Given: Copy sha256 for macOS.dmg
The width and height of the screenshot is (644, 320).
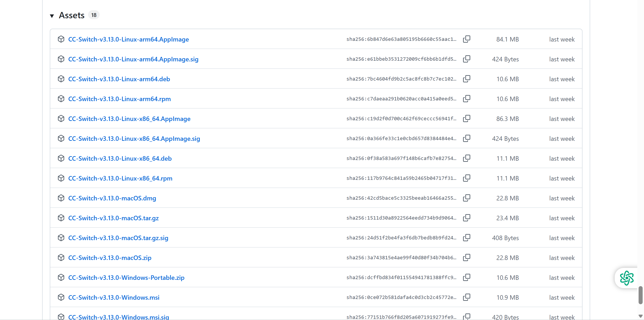Looking at the screenshot, I should click(x=466, y=198).
